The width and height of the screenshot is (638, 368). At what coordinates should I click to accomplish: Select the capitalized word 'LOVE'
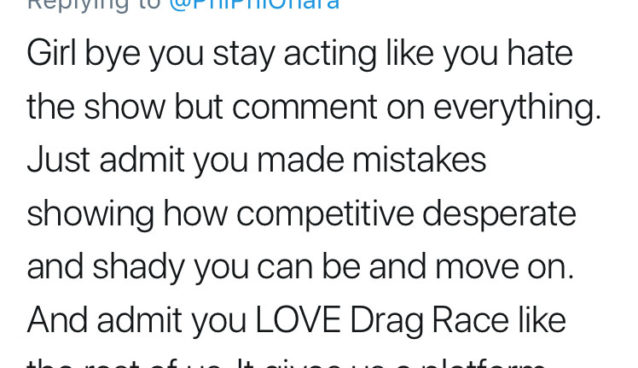click(298, 320)
